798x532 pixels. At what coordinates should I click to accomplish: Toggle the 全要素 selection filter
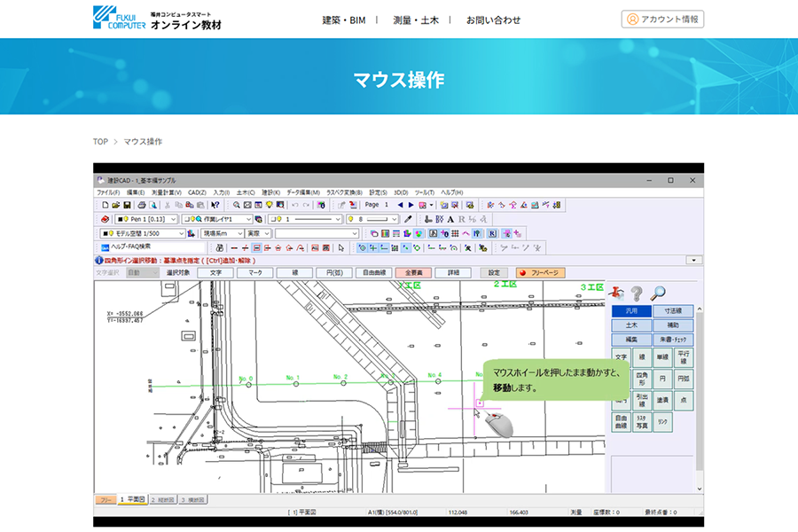(x=413, y=273)
